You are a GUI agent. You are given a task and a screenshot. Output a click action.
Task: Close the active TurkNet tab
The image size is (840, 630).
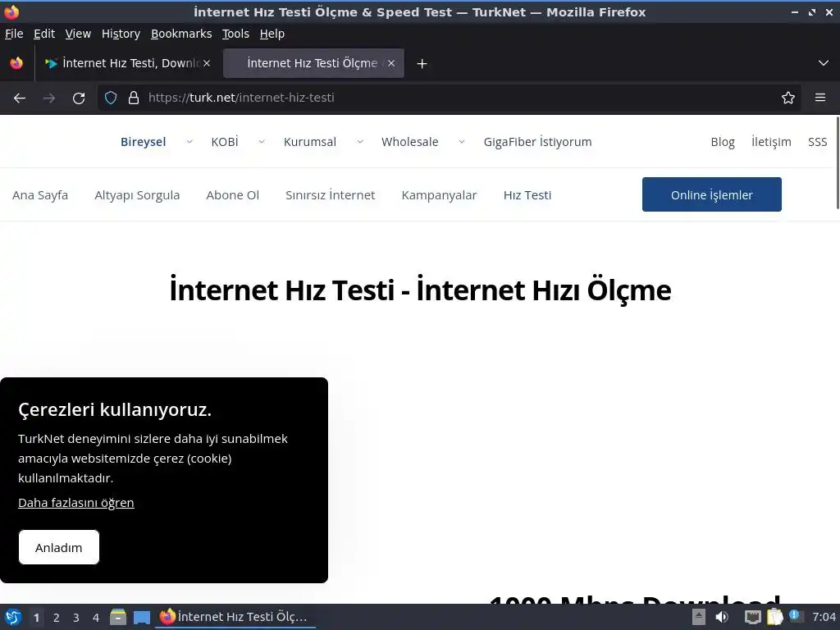[391, 63]
